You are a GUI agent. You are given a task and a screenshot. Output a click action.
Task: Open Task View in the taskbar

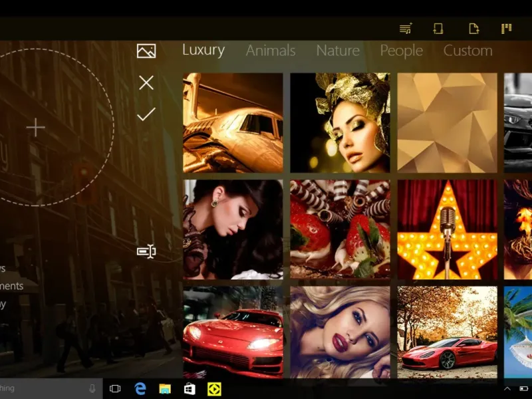tap(115, 388)
